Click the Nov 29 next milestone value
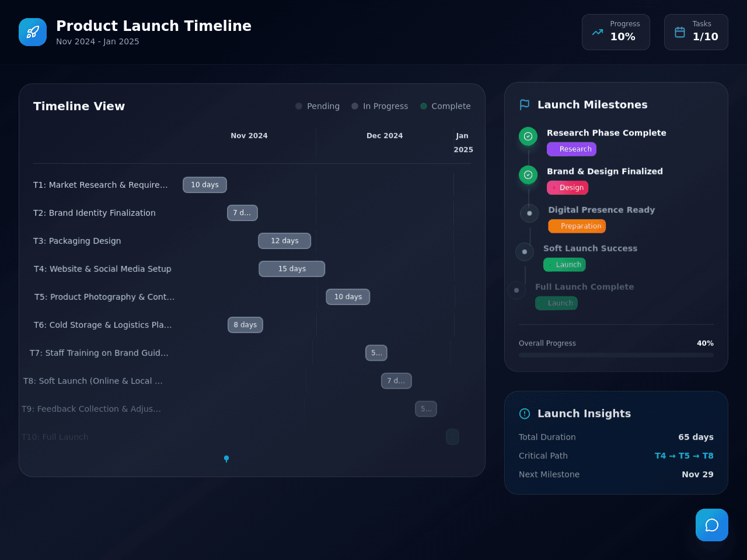747x560 pixels. (x=697, y=474)
